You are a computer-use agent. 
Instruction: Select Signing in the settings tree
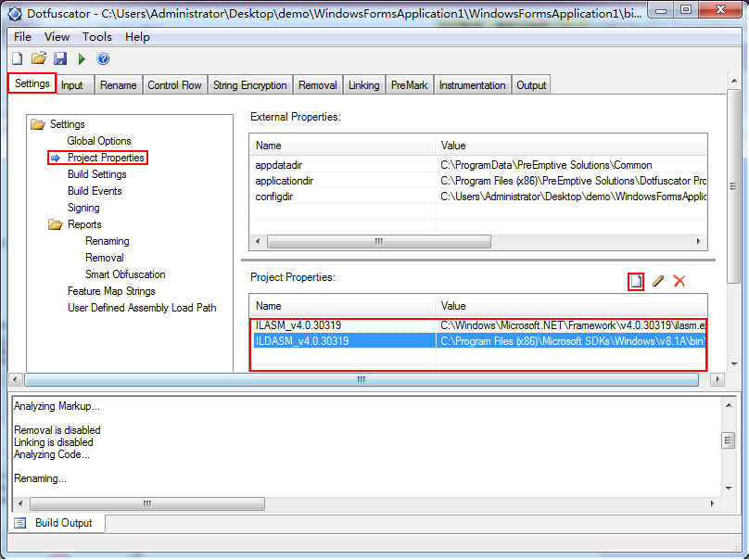pos(83,208)
